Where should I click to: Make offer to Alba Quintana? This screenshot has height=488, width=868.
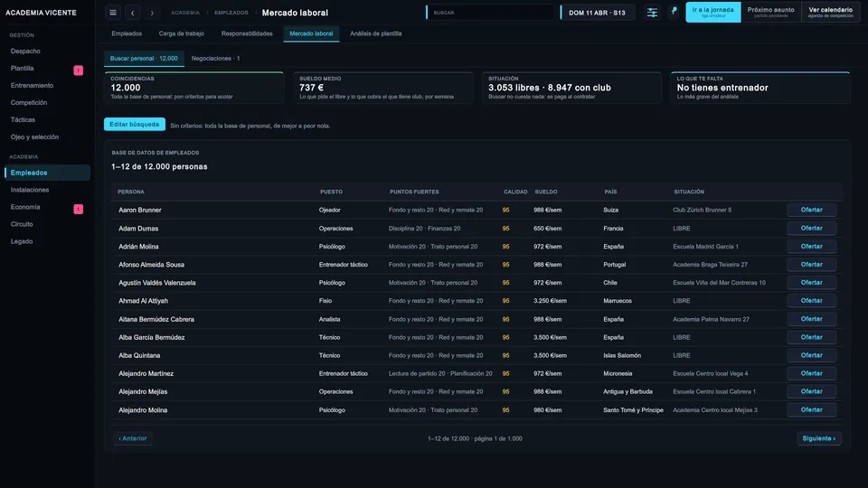(x=812, y=355)
